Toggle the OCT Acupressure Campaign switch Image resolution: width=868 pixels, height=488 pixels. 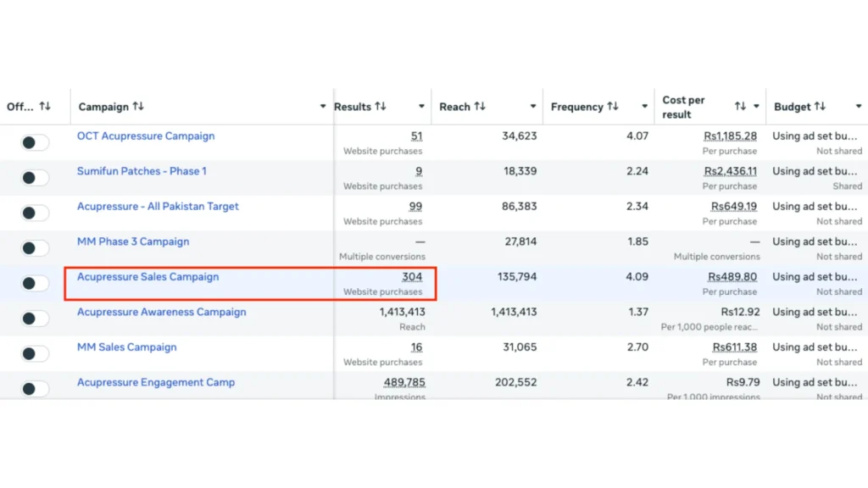pyautogui.click(x=35, y=142)
